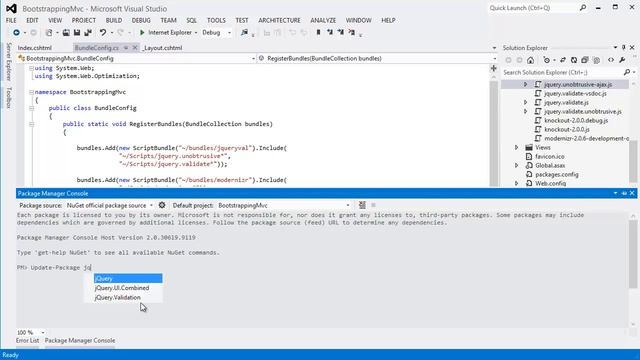Select jQuery in the autocomplete list
Viewport: 640px width, 360px height.
128,278
